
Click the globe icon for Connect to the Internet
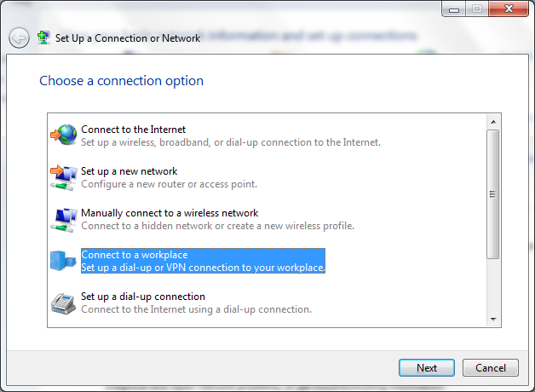pyautogui.click(x=64, y=135)
